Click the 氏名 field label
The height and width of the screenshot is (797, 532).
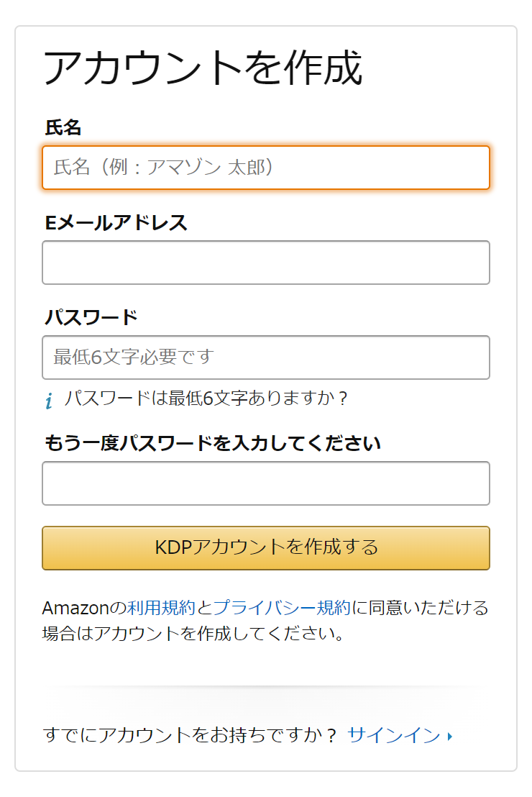63,127
